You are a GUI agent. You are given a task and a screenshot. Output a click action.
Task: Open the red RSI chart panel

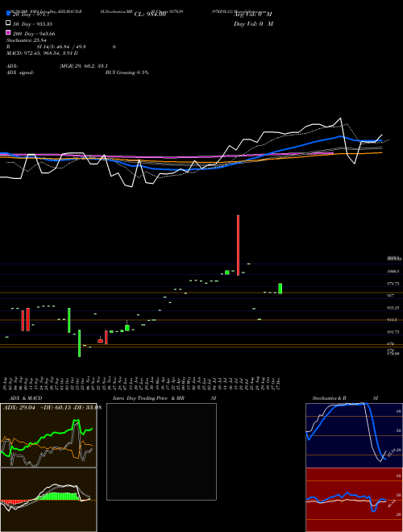[x=354, y=500]
